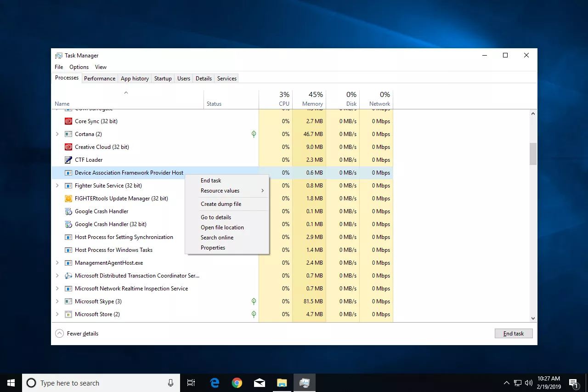Screen dimensions: 588x392
Task: Open the Windows Start menu
Action: [11, 383]
